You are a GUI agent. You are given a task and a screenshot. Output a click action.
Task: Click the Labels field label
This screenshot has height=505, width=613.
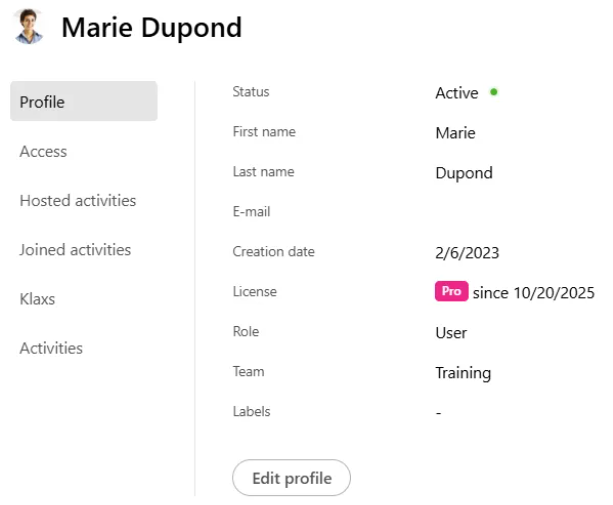pos(251,411)
